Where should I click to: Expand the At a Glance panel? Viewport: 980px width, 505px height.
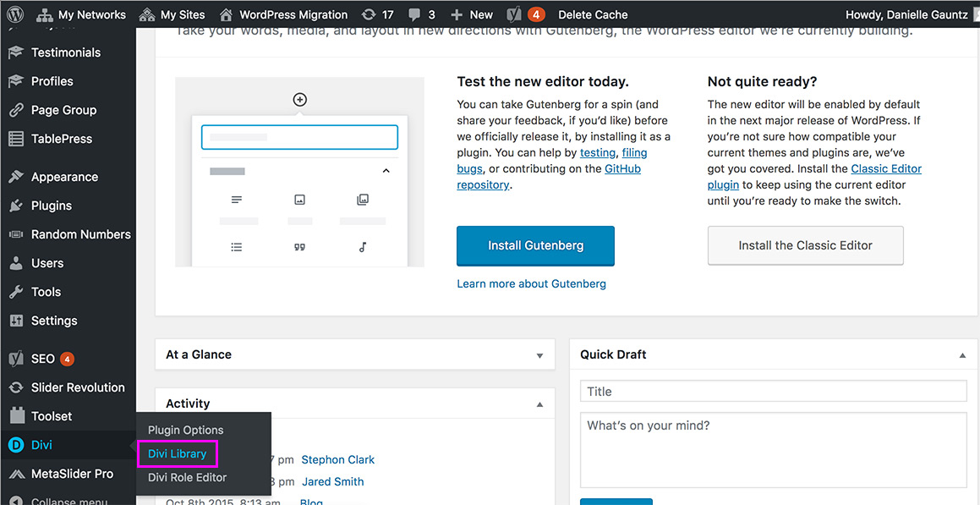tap(540, 355)
